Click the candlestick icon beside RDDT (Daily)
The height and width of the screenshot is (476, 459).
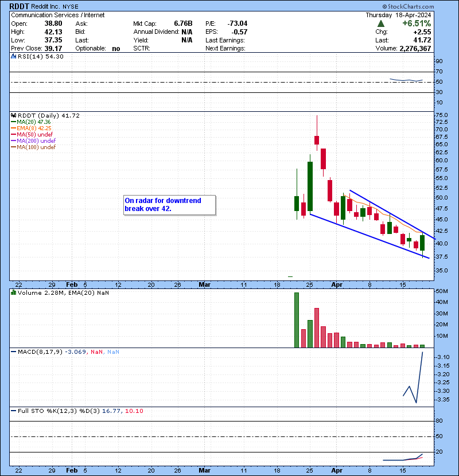click(x=13, y=116)
